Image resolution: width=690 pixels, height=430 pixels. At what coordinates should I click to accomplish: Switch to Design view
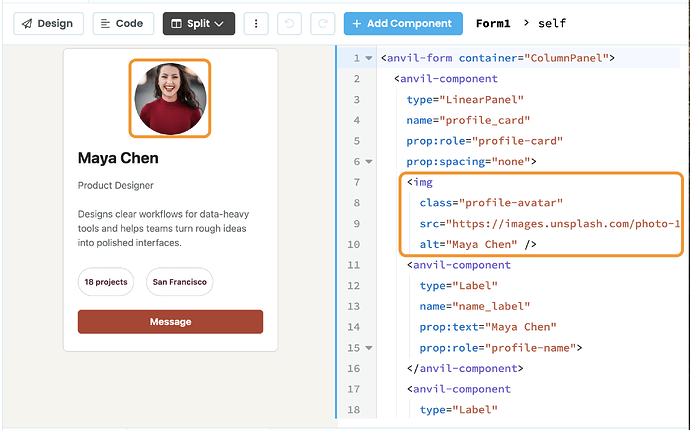(48, 23)
